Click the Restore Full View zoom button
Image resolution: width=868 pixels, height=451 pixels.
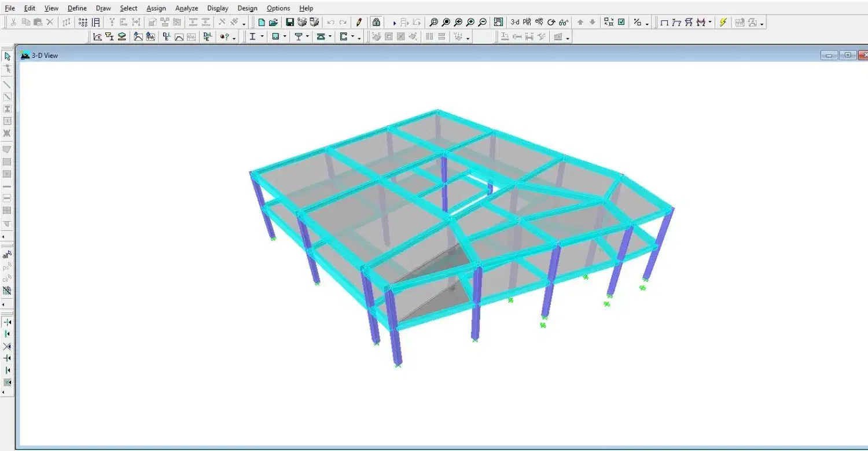(x=446, y=23)
